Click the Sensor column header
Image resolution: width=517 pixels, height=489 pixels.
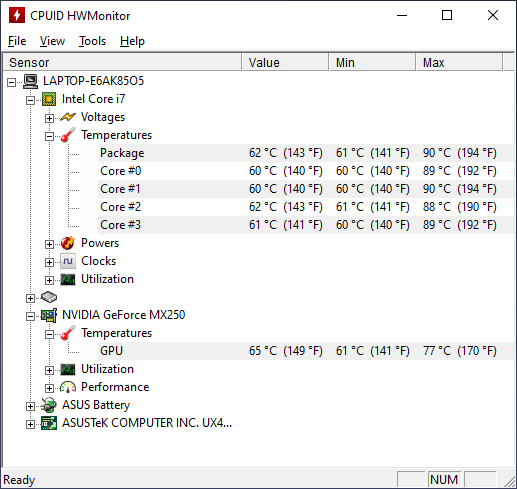pos(122,63)
